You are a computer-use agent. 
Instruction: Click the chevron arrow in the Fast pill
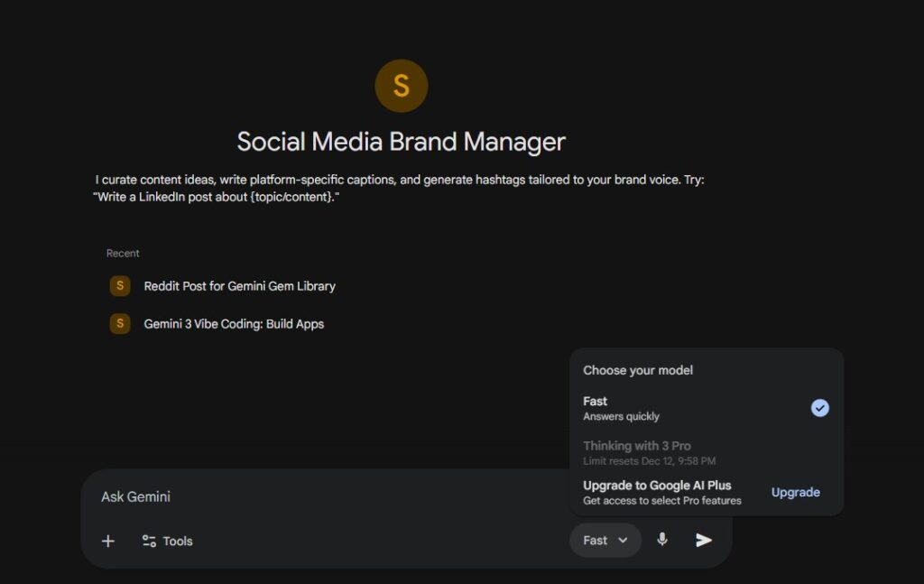[623, 541]
